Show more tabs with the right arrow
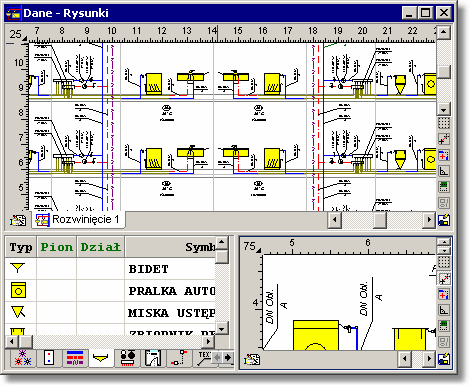This screenshot has width=470, height=387. (228, 358)
